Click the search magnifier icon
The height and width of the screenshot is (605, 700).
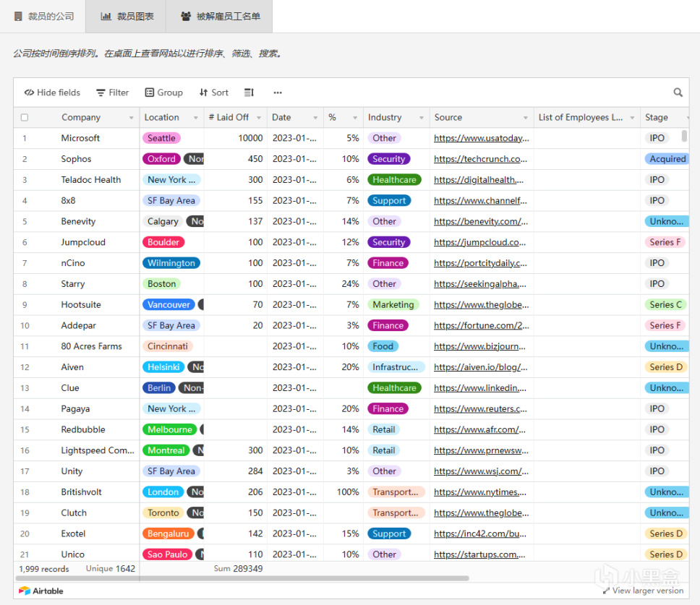click(x=678, y=93)
